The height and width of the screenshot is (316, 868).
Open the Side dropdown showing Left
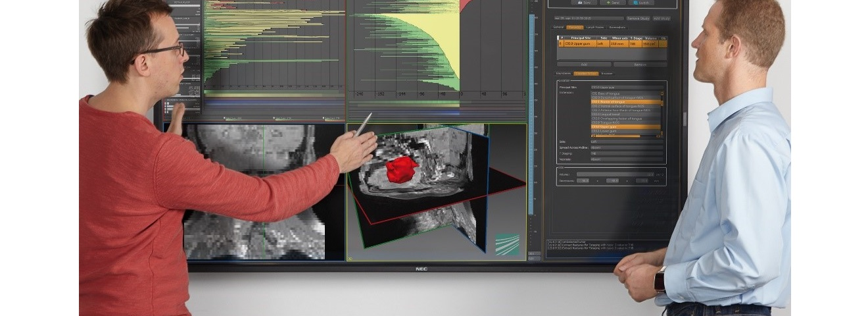[626, 142]
